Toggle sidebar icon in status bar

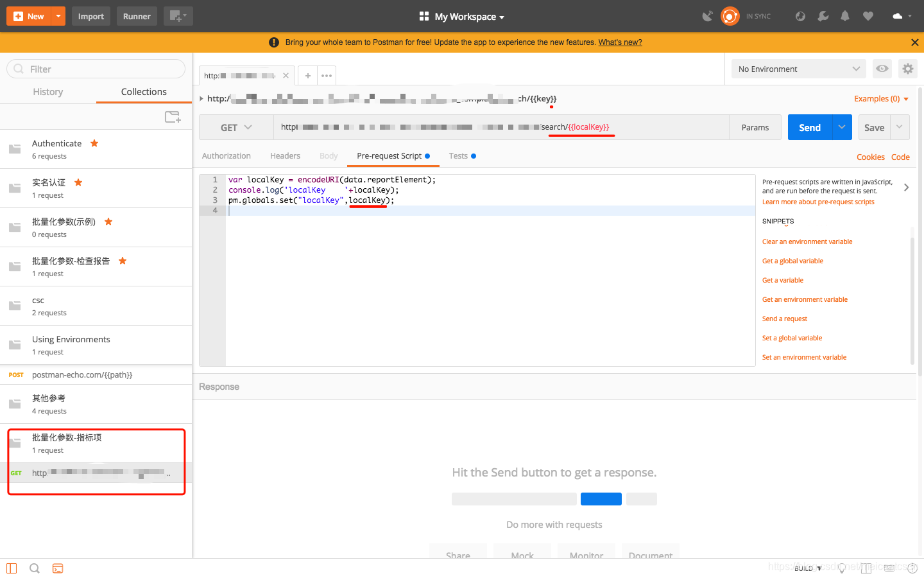point(12,568)
